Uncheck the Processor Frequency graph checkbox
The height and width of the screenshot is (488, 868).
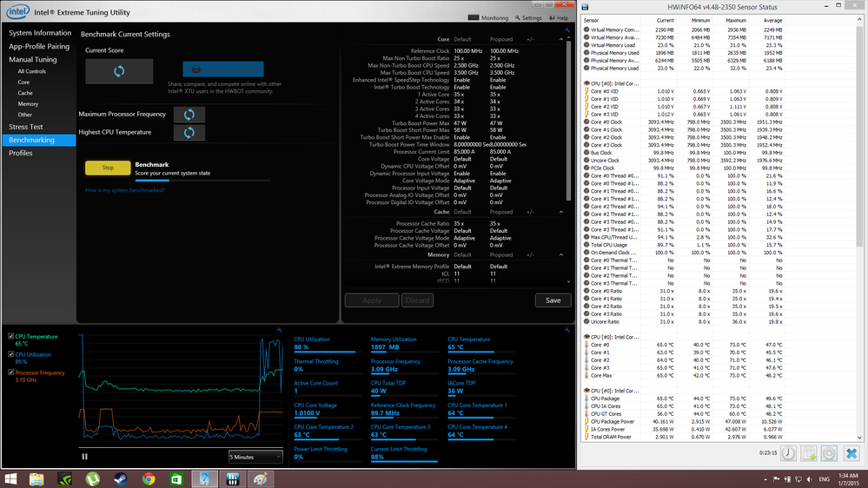10,373
